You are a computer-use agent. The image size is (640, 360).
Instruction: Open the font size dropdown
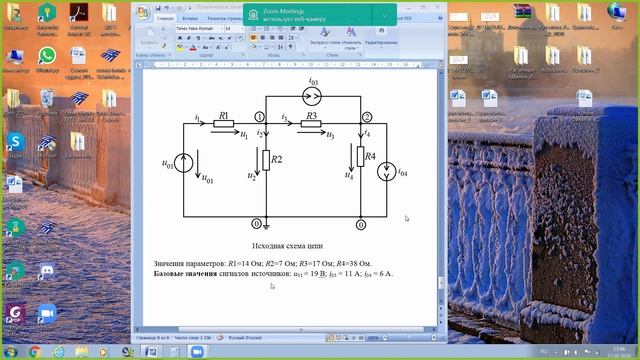coord(242,29)
